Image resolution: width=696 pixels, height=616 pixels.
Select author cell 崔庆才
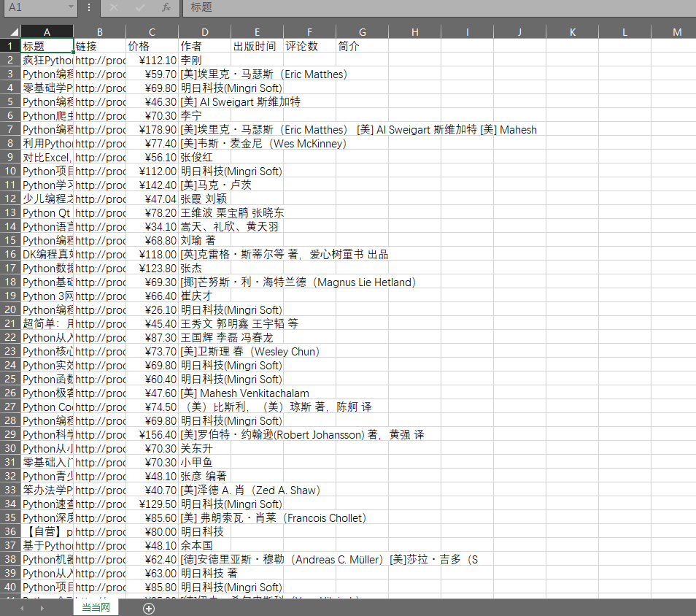point(204,296)
